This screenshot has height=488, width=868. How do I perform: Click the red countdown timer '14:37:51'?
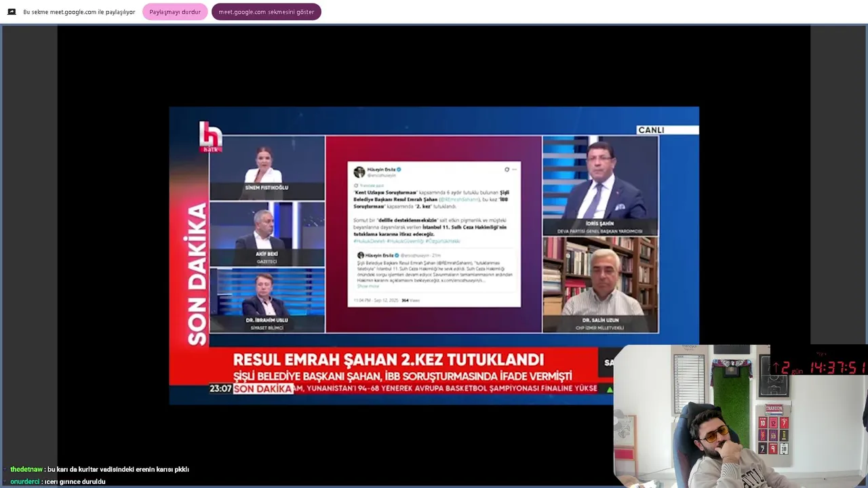coord(837,368)
